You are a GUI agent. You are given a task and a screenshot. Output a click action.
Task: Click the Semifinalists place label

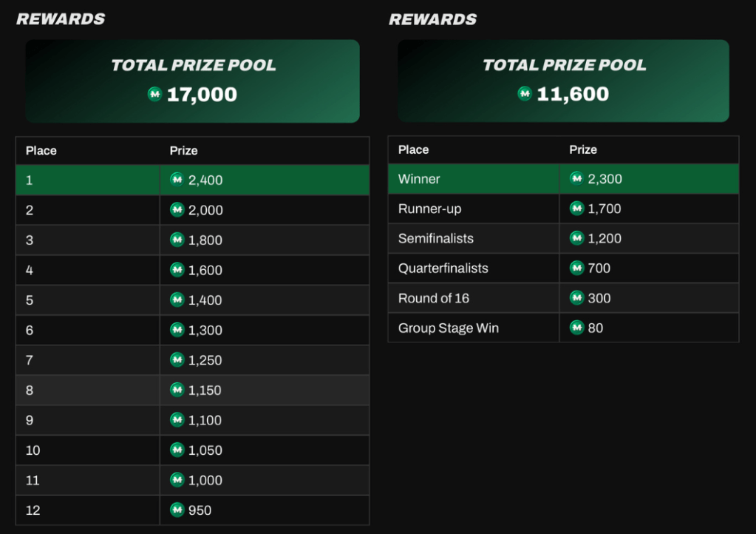[435, 238]
